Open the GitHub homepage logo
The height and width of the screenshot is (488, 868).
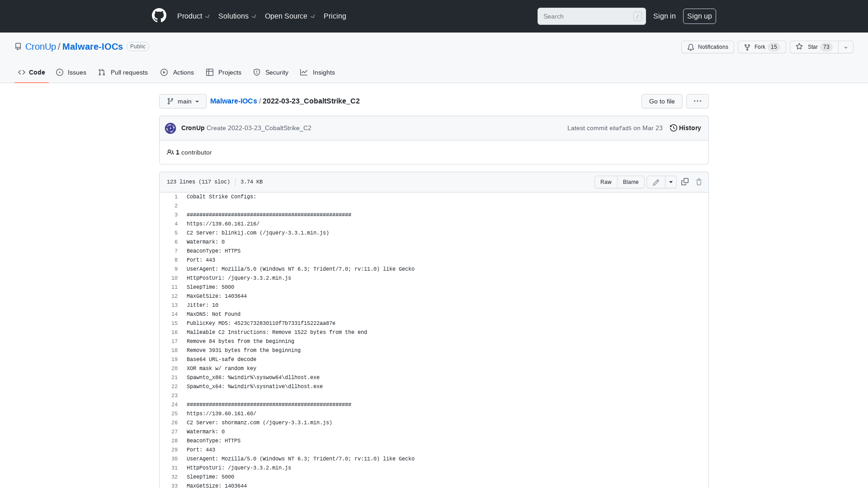coord(159,16)
